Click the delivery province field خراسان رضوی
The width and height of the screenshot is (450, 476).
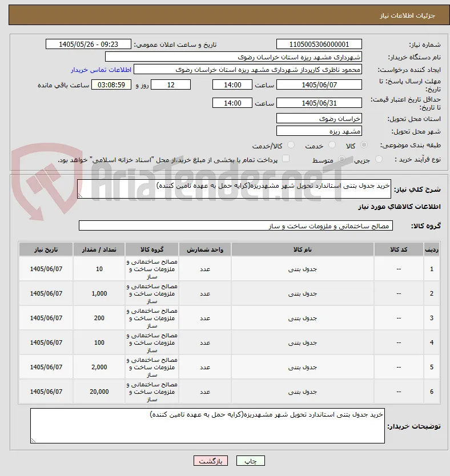(319, 119)
